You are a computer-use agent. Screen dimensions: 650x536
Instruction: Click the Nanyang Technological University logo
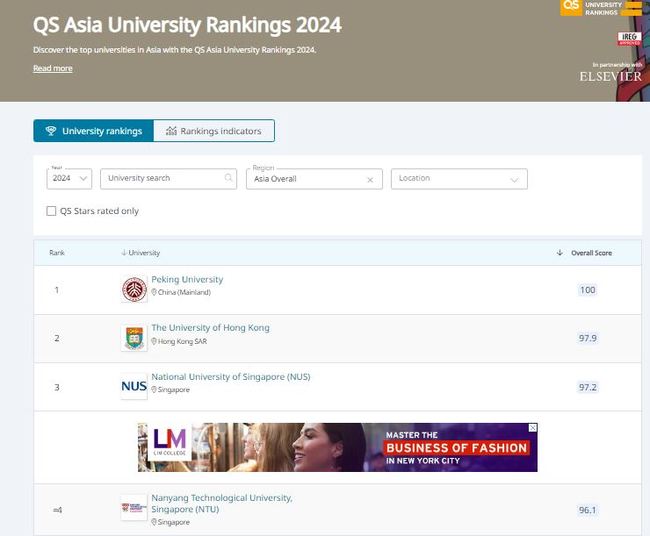tap(134, 508)
